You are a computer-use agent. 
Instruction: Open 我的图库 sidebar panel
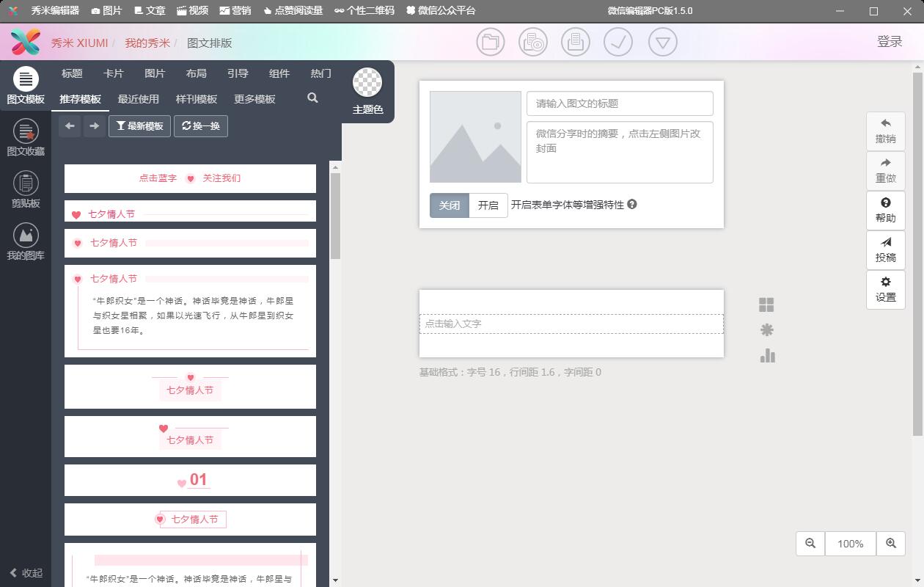pos(26,242)
